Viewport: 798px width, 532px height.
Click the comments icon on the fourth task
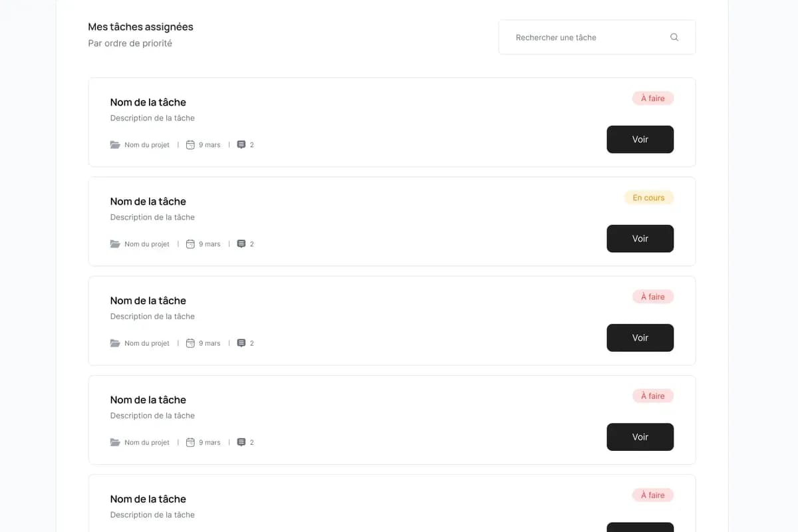click(240, 442)
